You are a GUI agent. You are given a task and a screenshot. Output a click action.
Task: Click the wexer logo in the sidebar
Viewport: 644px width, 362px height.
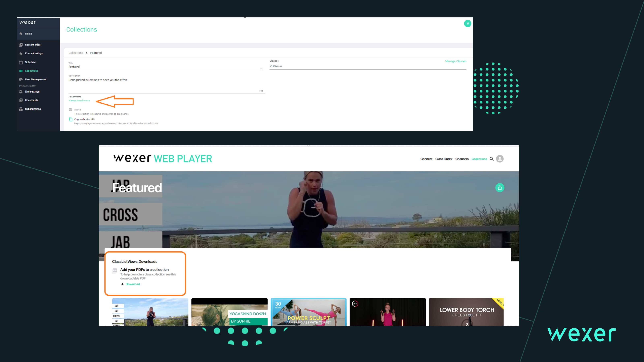[28, 22]
